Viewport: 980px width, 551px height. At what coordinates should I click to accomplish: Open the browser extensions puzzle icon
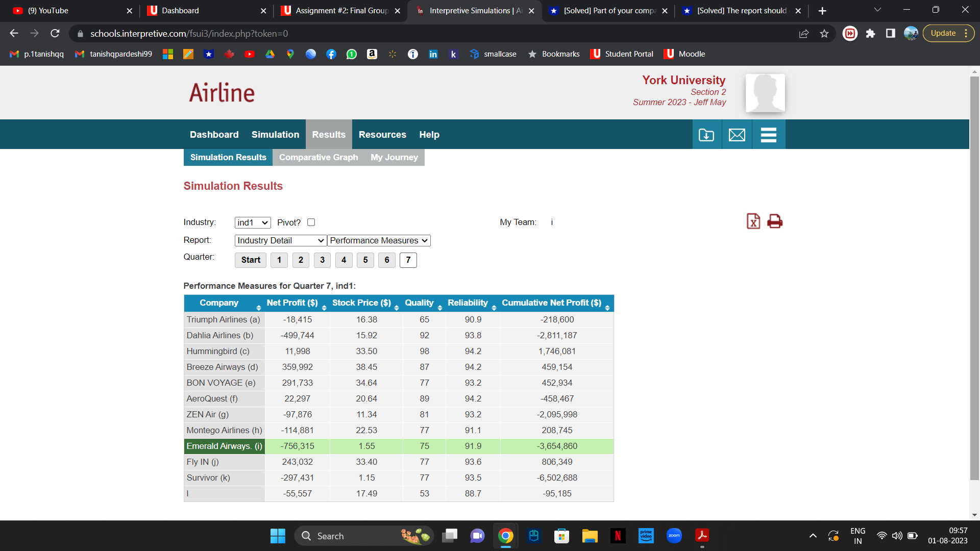(x=870, y=34)
